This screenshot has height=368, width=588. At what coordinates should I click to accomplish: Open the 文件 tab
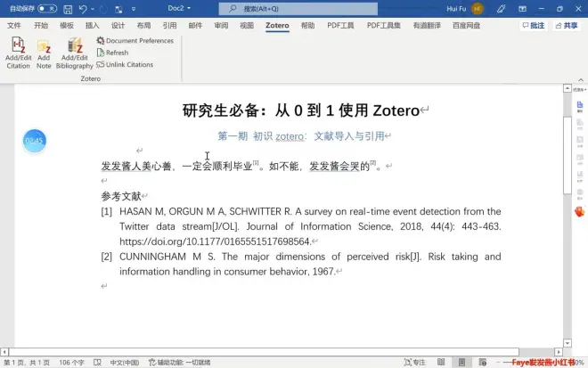14,26
